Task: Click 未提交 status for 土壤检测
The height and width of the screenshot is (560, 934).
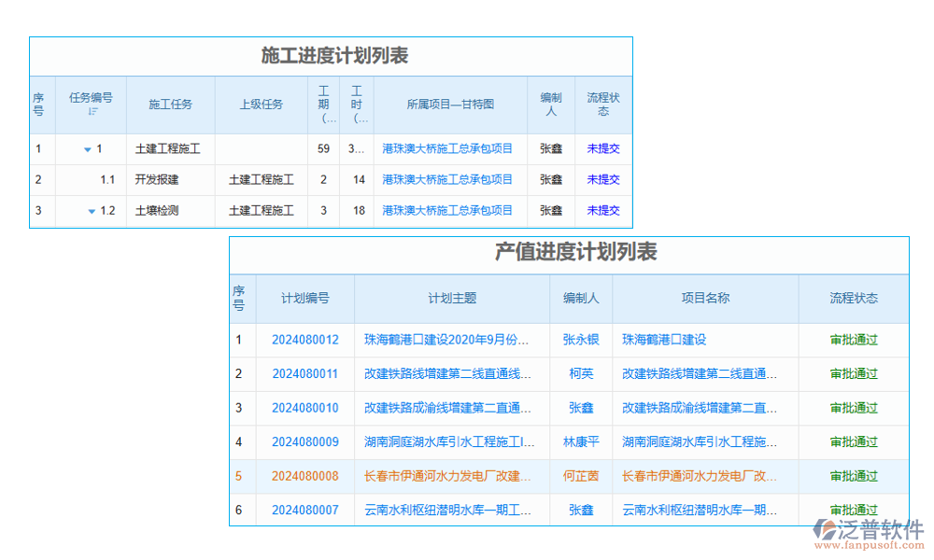Action: pyautogui.click(x=602, y=211)
